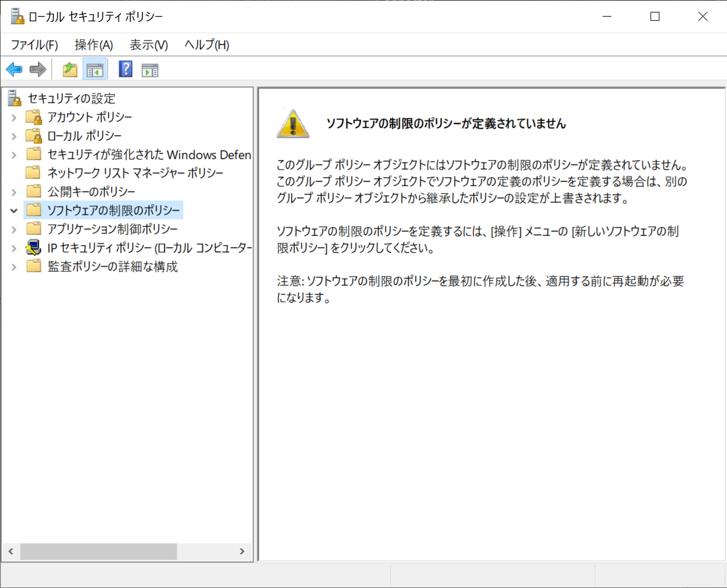Click the tree pane scrollbar left arrow
The height and width of the screenshot is (588, 727).
tap(11, 551)
